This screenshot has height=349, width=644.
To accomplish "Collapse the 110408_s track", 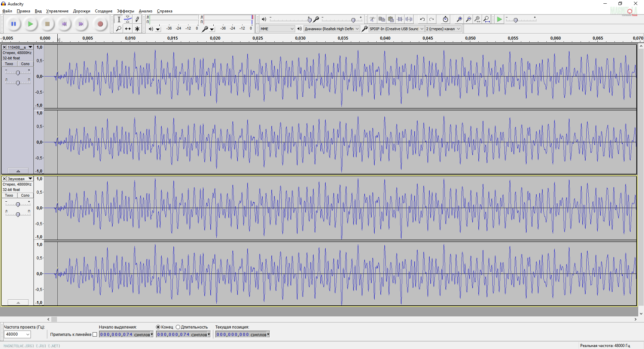I will click(x=18, y=171).
